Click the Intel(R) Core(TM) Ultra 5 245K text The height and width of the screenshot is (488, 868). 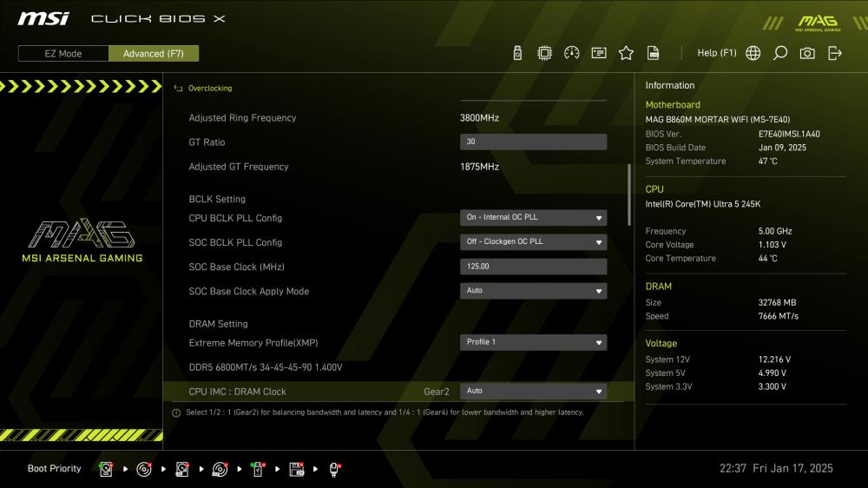pos(703,204)
